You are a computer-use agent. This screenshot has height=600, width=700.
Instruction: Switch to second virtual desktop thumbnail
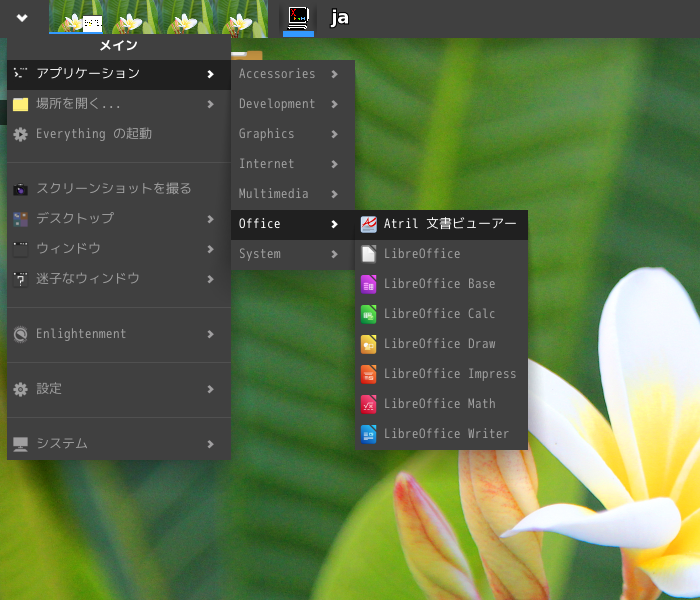coord(130,17)
